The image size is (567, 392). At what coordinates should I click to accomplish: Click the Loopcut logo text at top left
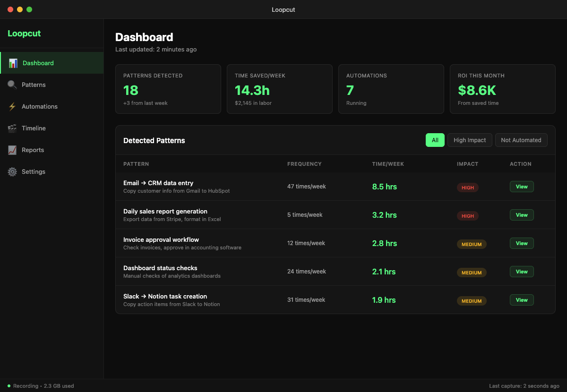point(24,34)
